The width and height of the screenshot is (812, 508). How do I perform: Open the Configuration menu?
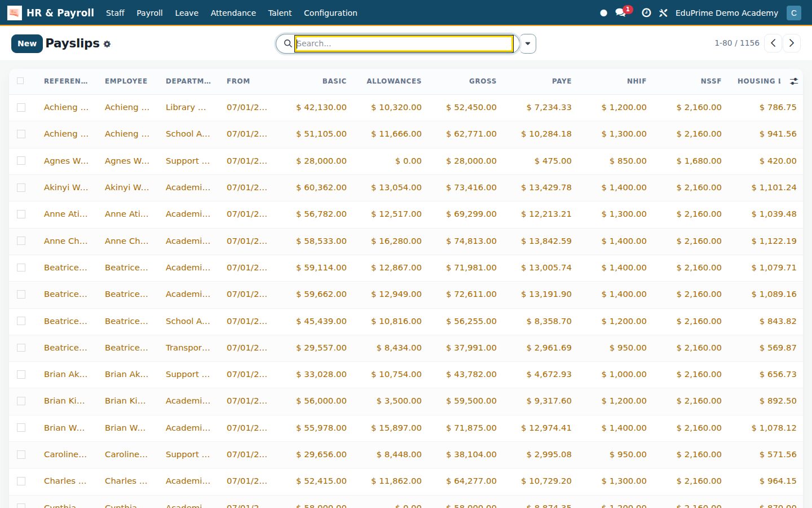[x=330, y=12]
